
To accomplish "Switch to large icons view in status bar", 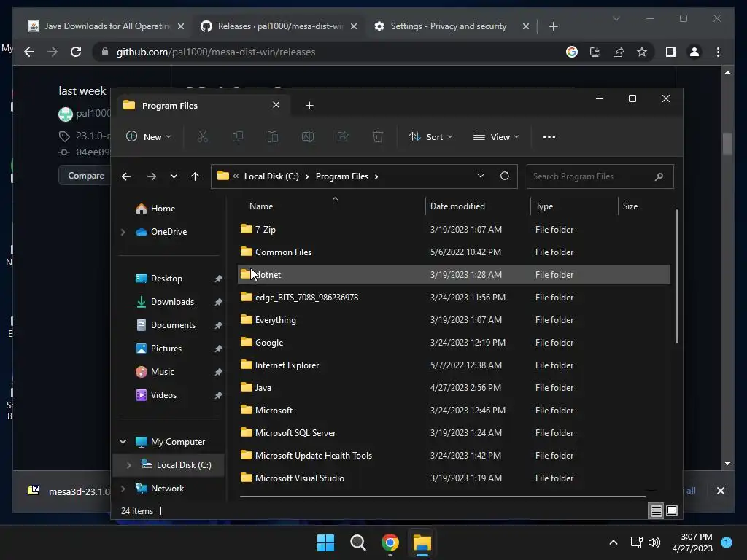I will click(672, 511).
